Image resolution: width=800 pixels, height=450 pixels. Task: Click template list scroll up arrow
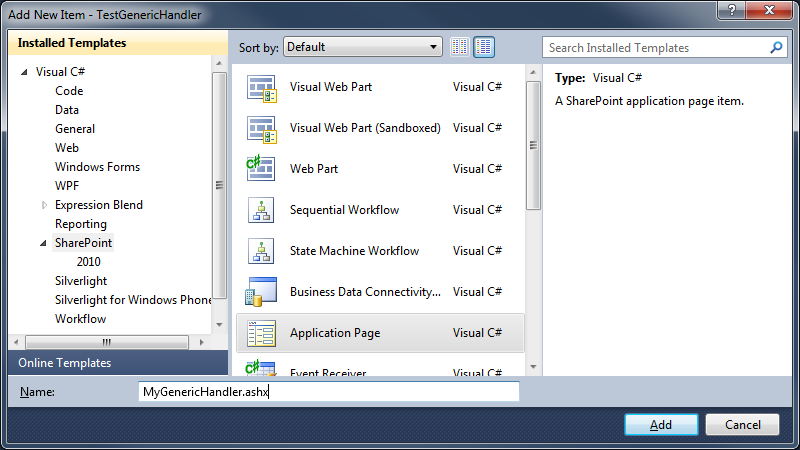533,72
